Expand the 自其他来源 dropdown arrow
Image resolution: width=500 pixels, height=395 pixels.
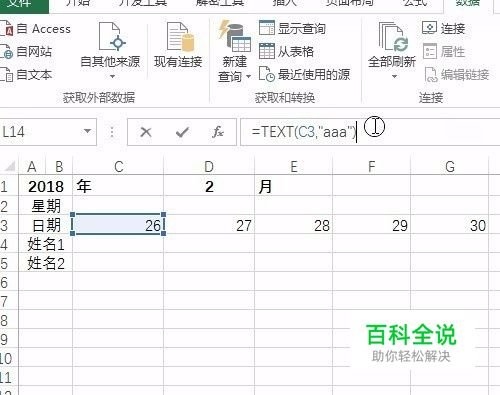(x=112, y=76)
